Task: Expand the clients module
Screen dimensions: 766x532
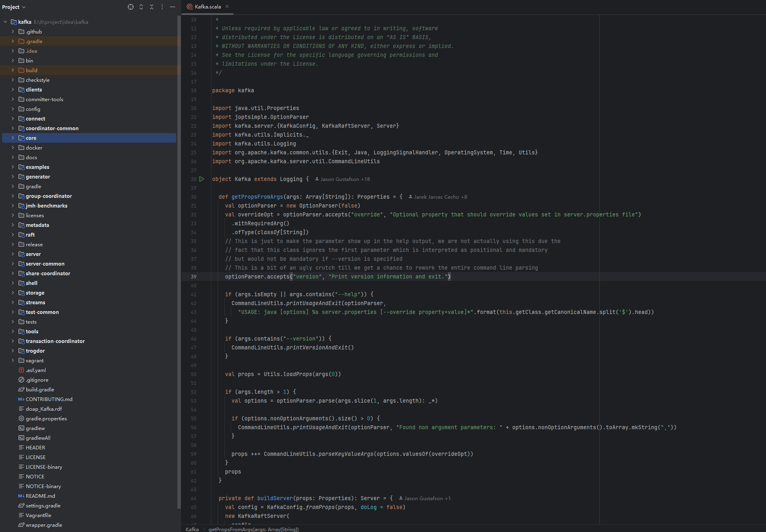Action: click(13, 89)
